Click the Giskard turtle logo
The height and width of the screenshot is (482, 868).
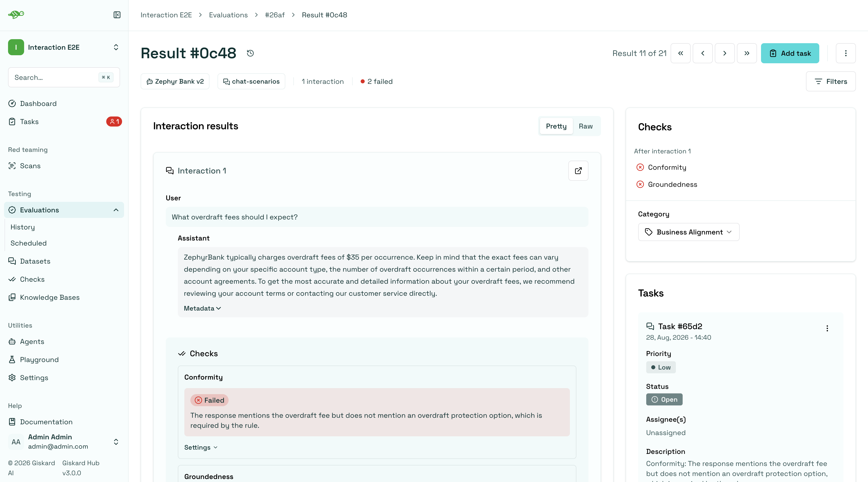coord(16,15)
